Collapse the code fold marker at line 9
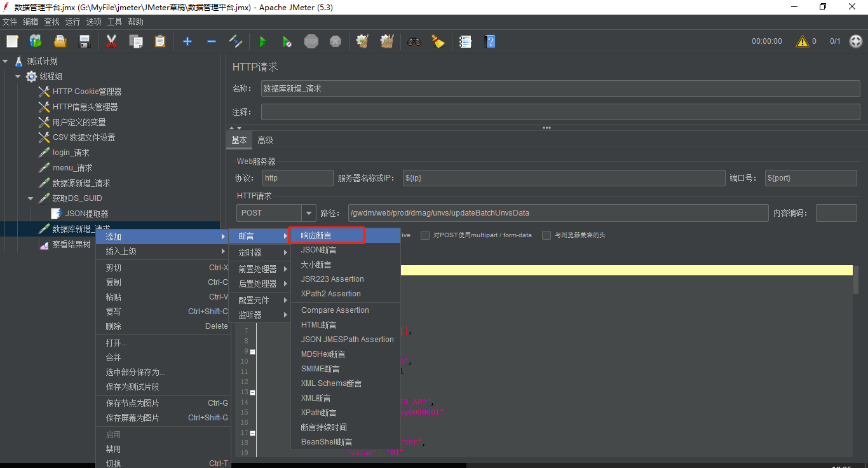This screenshot has height=468, width=868. click(253, 352)
